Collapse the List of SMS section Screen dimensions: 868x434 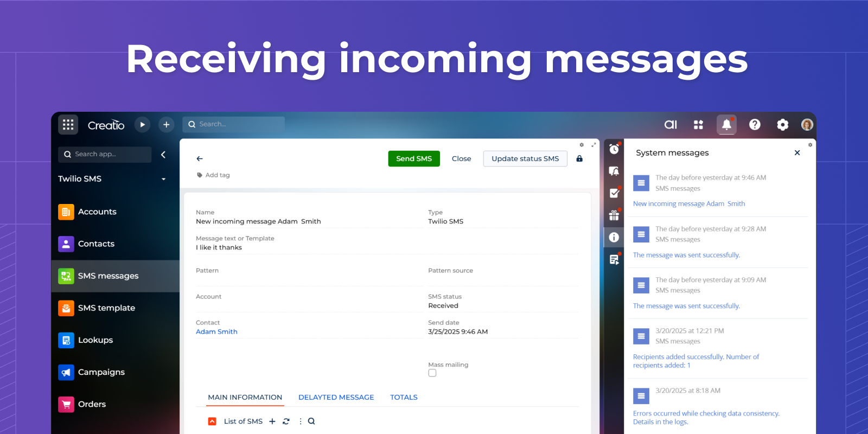[212, 421]
